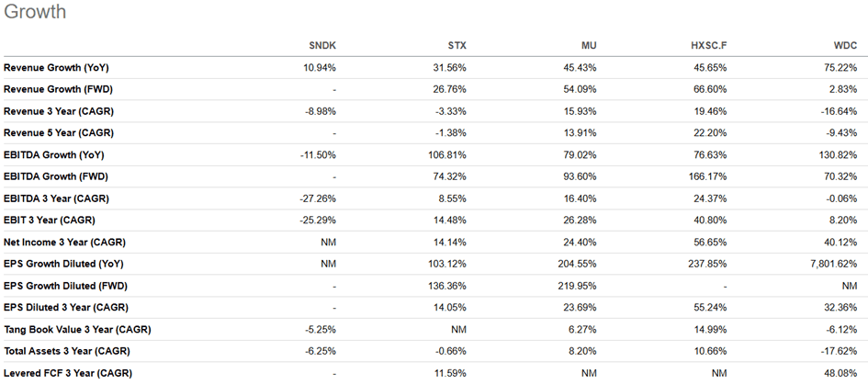The width and height of the screenshot is (868, 385).
Task: Click the EBITDA Growth (YoY) row label
Action: point(55,155)
